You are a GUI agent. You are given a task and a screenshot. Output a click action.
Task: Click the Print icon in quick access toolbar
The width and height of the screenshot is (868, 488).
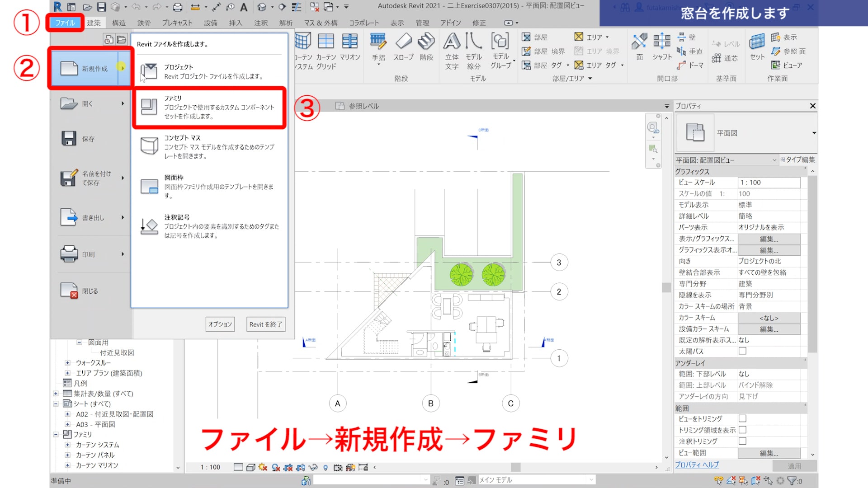click(178, 7)
